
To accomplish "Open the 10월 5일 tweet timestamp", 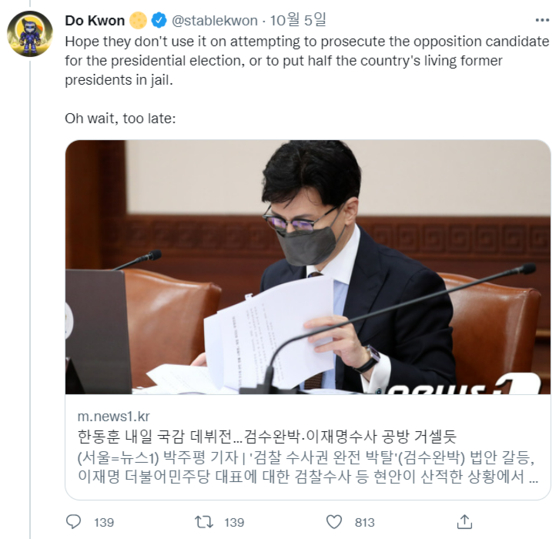I will (x=298, y=20).
